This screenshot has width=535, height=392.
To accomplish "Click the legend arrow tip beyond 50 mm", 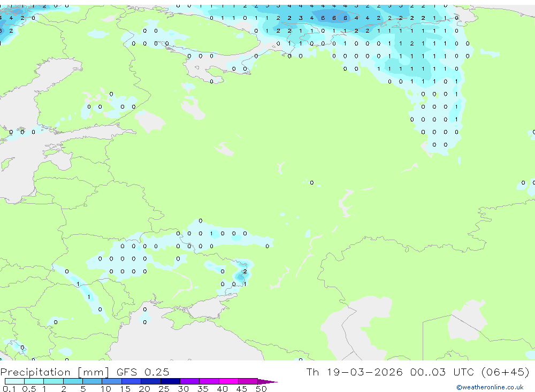I will pyautogui.click(x=267, y=382).
